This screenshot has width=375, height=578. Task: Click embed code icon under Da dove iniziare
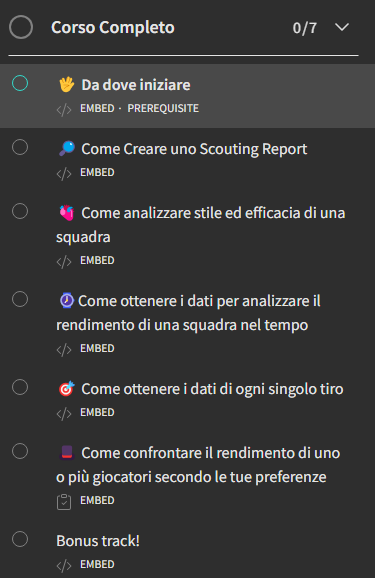coord(64,109)
